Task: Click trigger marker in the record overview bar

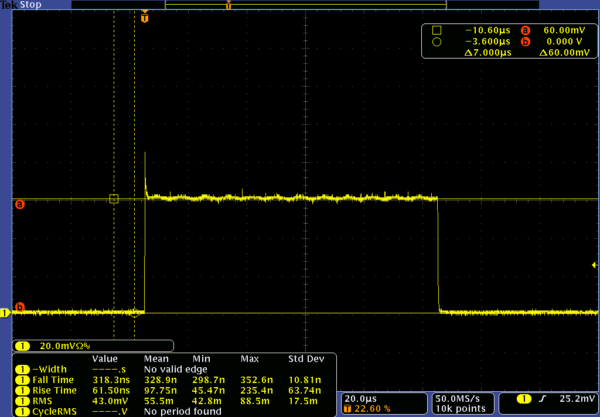Action: (228, 5)
